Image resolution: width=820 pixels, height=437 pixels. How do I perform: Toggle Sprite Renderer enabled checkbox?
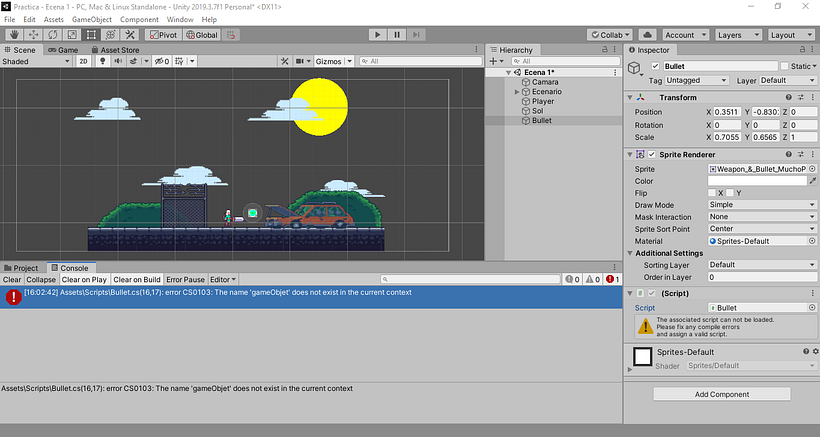pos(652,154)
